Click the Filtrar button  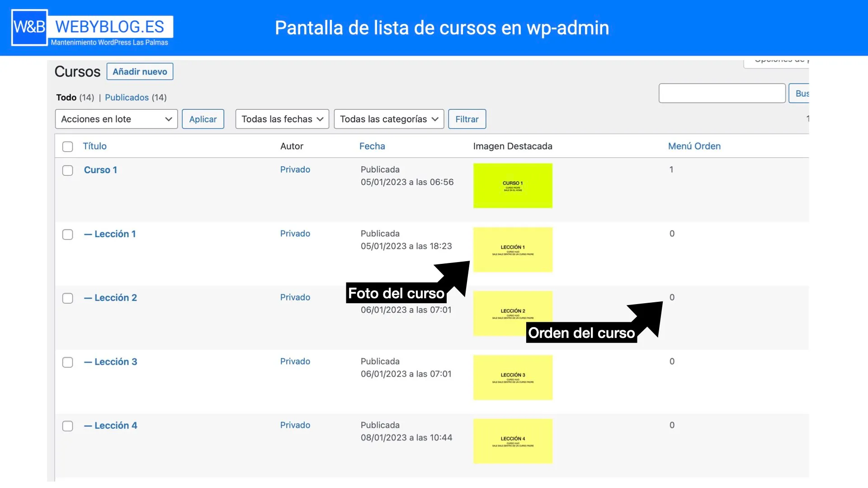[x=467, y=119]
